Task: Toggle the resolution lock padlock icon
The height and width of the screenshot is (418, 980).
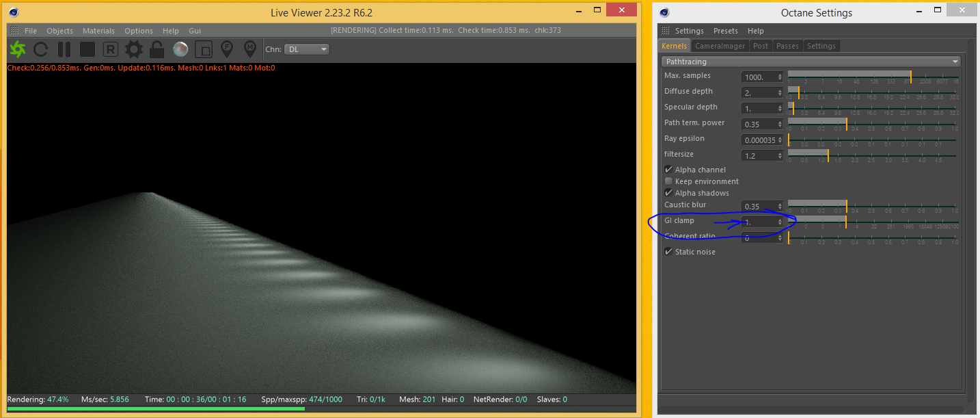Action: 157,49
